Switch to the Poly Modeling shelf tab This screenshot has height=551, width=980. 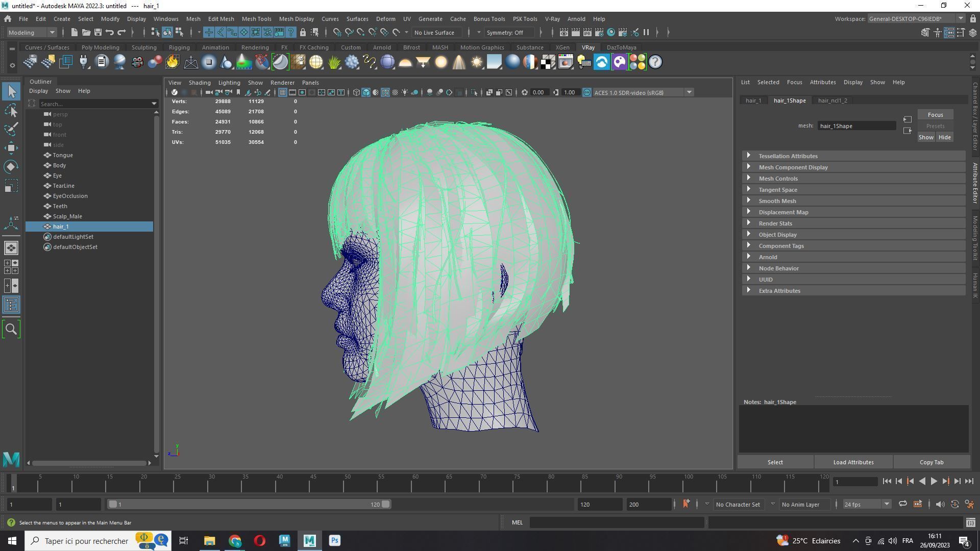(100, 47)
